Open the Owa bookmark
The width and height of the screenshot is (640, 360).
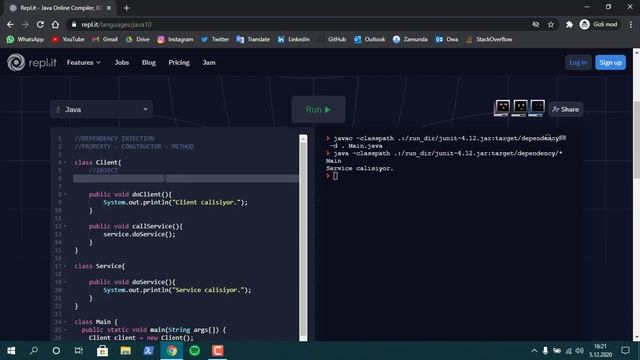point(447,39)
